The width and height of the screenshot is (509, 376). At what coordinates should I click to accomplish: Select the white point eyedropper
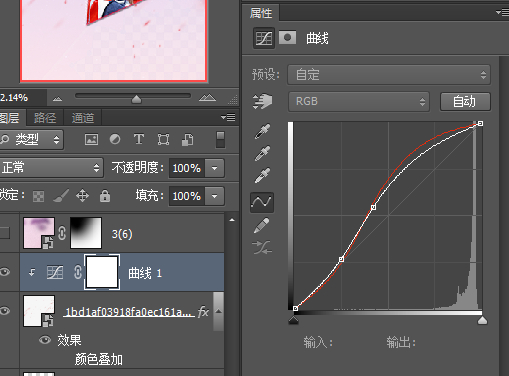tap(263, 175)
